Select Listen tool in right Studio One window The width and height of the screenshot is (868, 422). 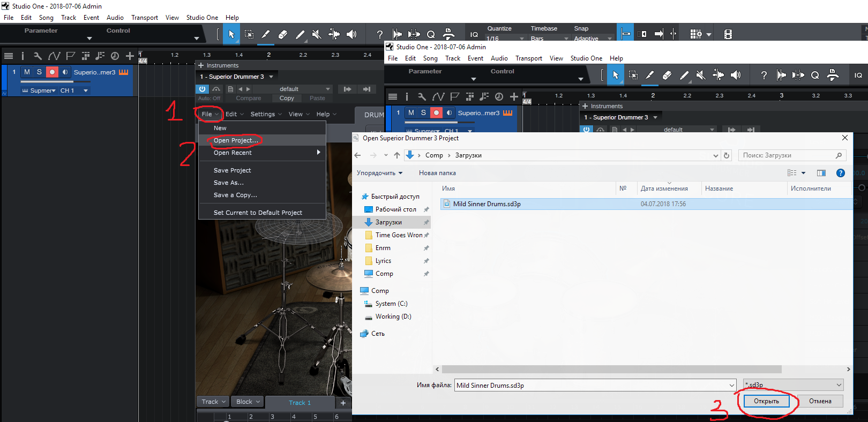(x=736, y=75)
